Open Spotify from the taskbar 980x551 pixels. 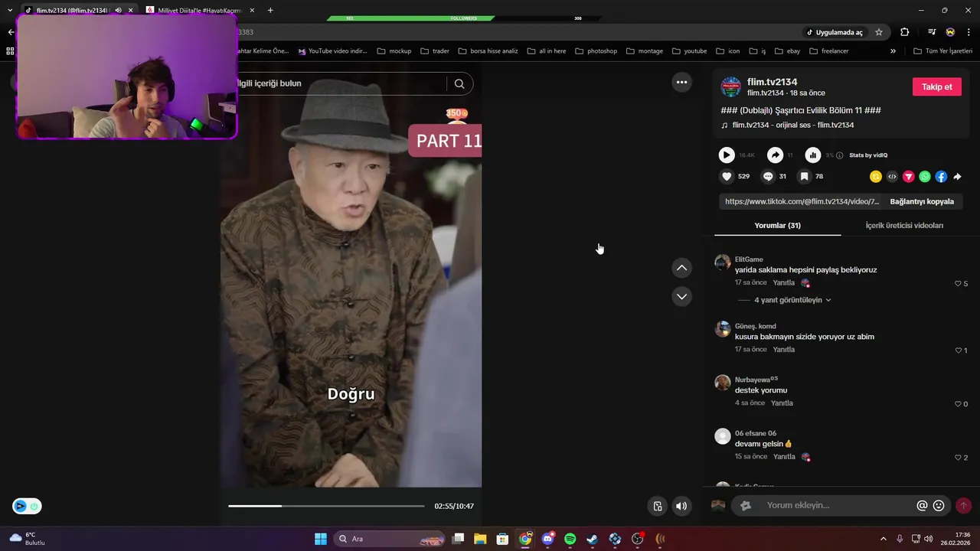[570, 539]
